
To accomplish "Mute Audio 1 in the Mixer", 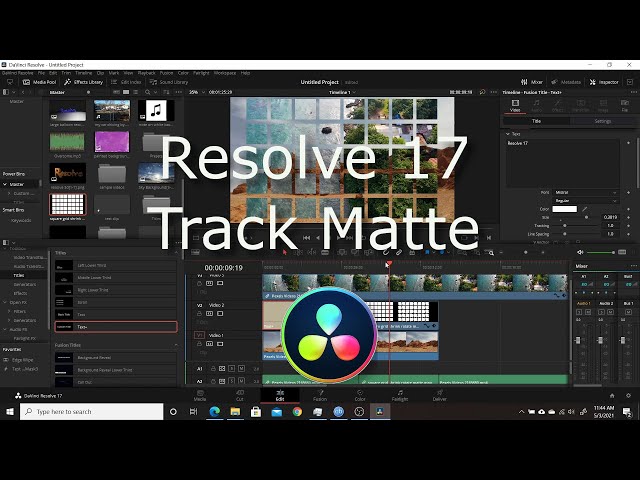I will (x=588, y=312).
